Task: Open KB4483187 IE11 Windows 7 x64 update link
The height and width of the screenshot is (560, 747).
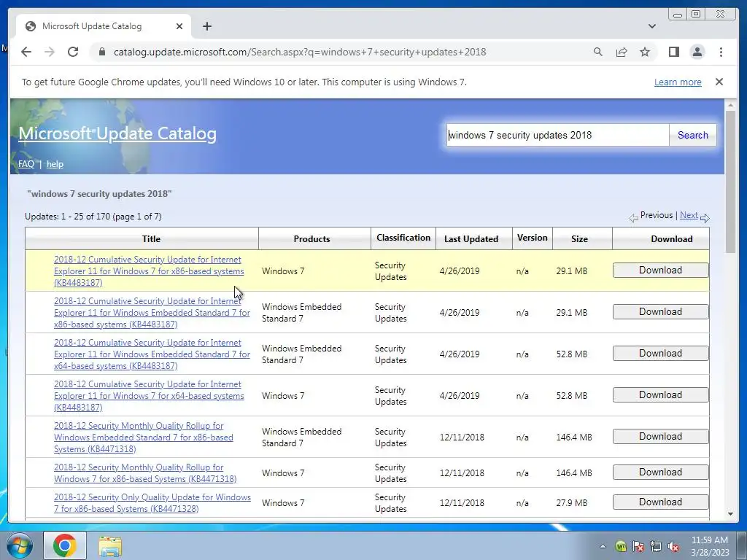Action: tap(149, 396)
